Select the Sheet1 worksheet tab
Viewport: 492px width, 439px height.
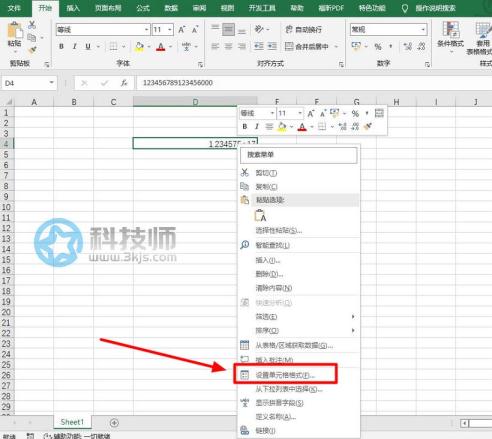tap(72, 422)
